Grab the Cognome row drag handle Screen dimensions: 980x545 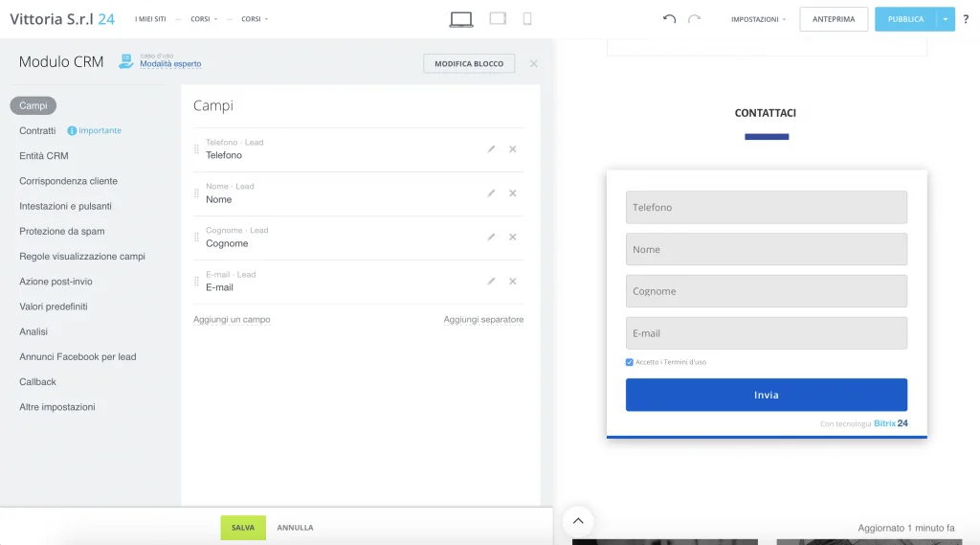point(196,238)
